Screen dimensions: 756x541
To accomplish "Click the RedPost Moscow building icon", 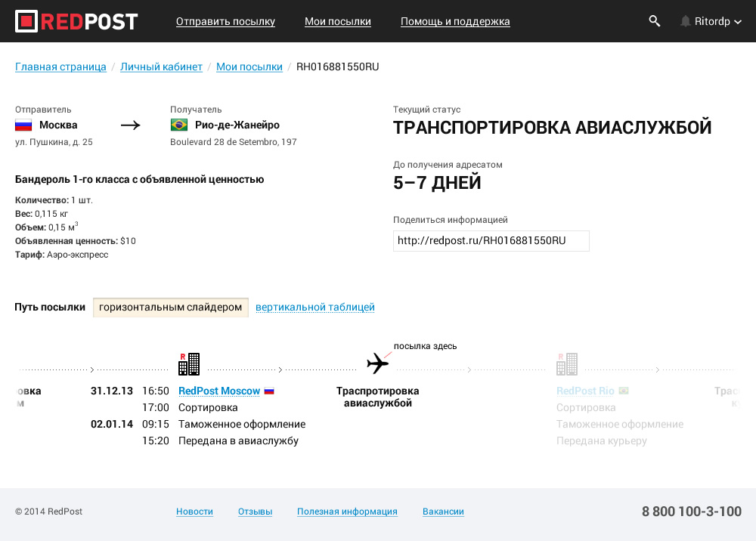I will (x=189, y=364).
